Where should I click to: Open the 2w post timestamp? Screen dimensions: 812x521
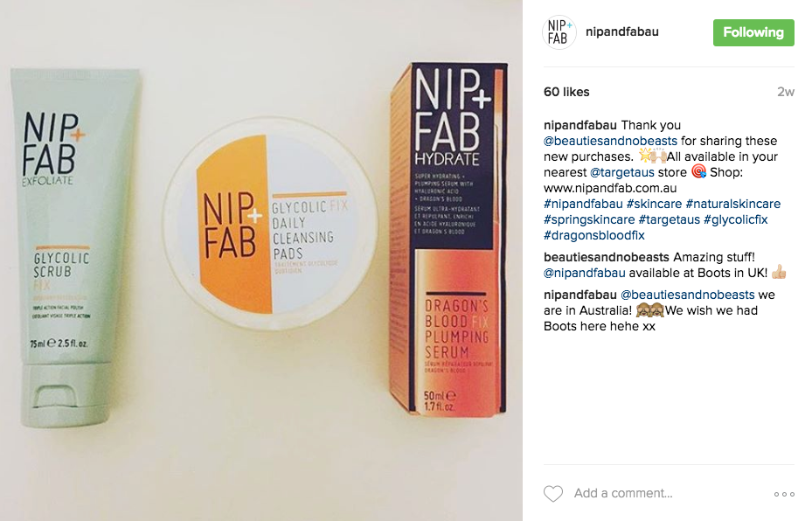(x=785, y=92)
